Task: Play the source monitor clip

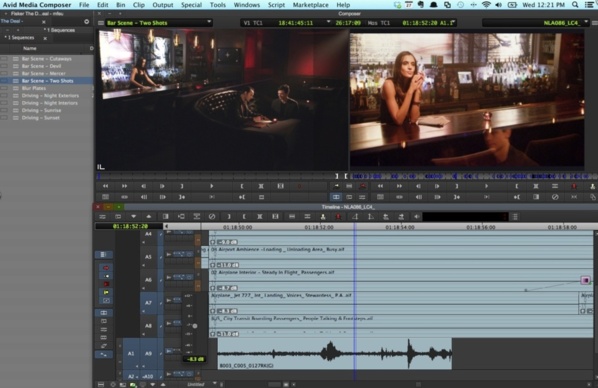Action: (212, 186)
